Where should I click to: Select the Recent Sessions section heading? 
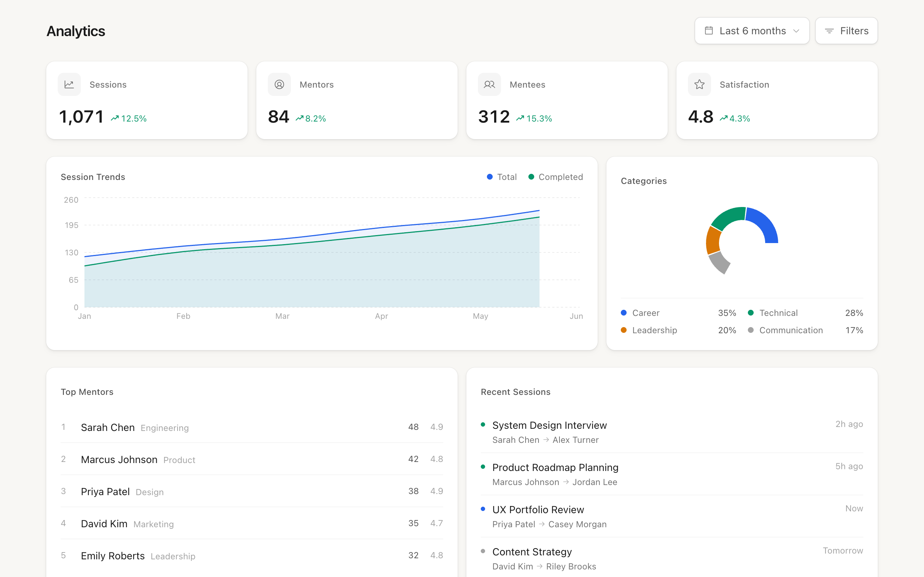coord(515,392)
